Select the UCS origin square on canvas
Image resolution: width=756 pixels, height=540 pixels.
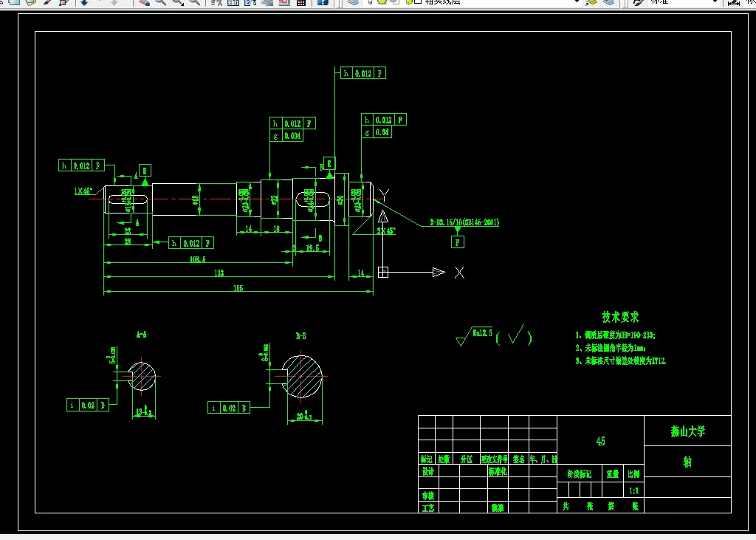[383, 272]
